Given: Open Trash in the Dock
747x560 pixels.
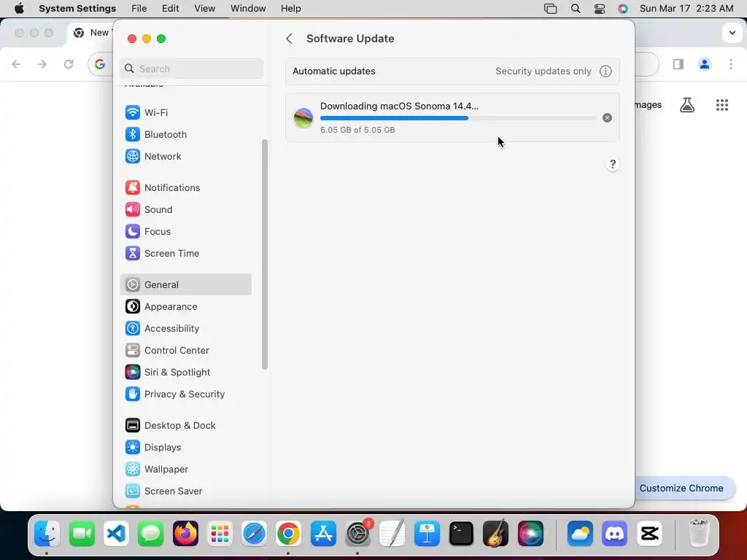Looking at the screenshot, I should [x=698, y=533].
